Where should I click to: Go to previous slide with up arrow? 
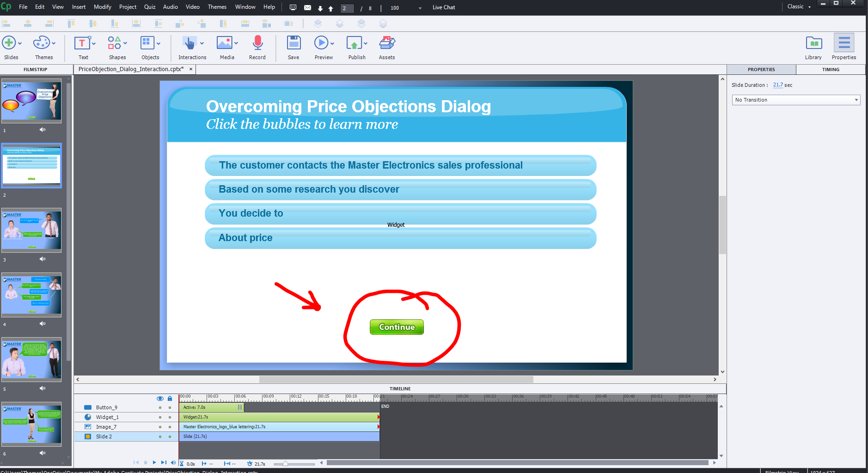click(331, 8)
